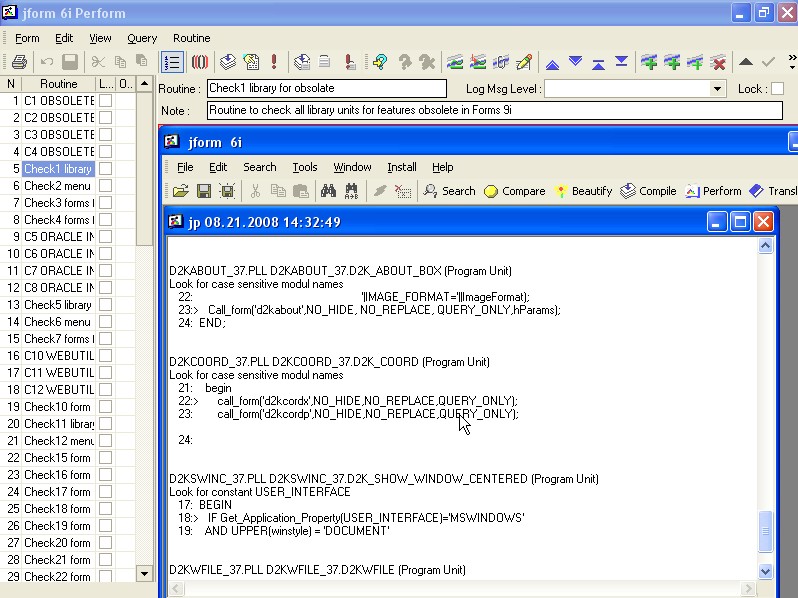Click the binoculars A to B replace icon
This screenshot has height=598, width=798.
click(x=351, y=191)
